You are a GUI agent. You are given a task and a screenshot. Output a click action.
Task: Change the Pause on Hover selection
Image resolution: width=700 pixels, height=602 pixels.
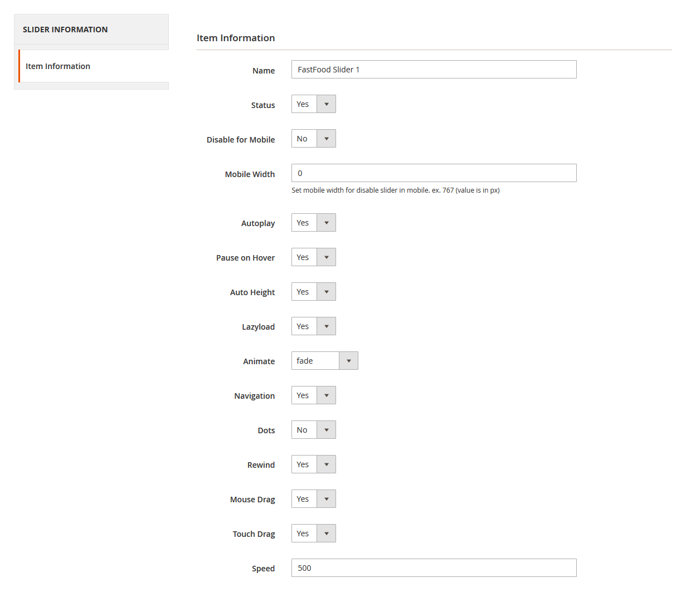(313, 257)
